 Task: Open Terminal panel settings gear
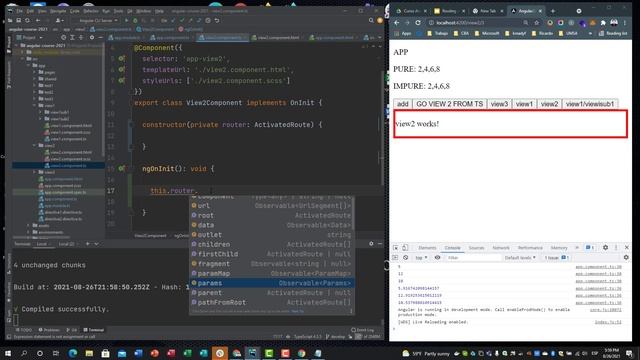[371, 244]
